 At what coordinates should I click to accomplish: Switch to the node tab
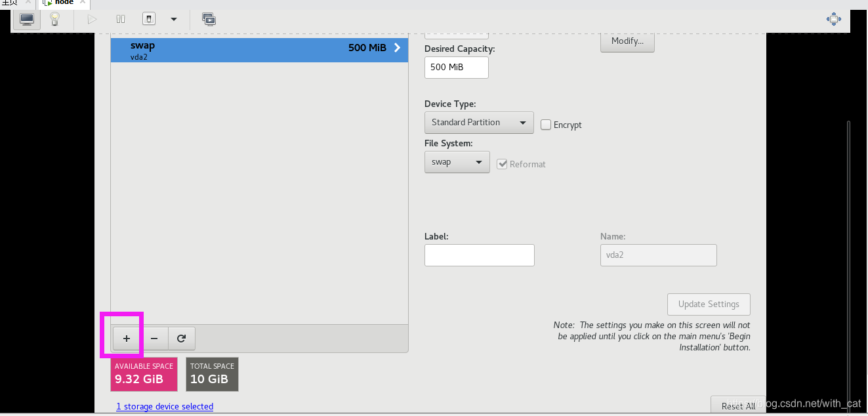point(64,3)
